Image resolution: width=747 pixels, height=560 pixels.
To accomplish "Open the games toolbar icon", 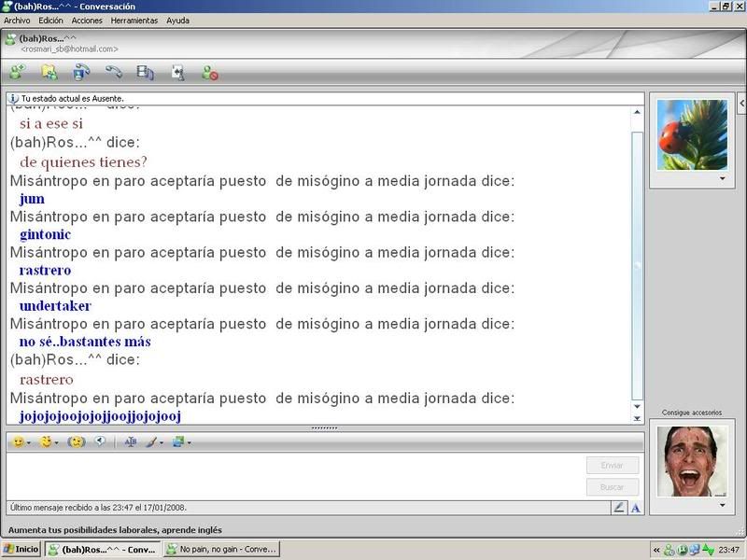I will [177, 73].
